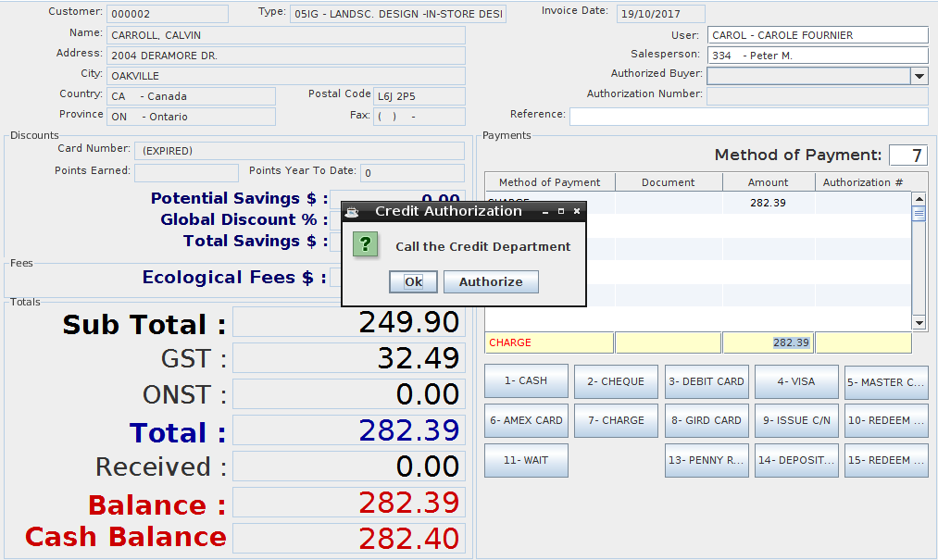This screenshot has width=938, height=560.
Task: Minimize the Credit Authorization dialog
Action: click(545, 211)
